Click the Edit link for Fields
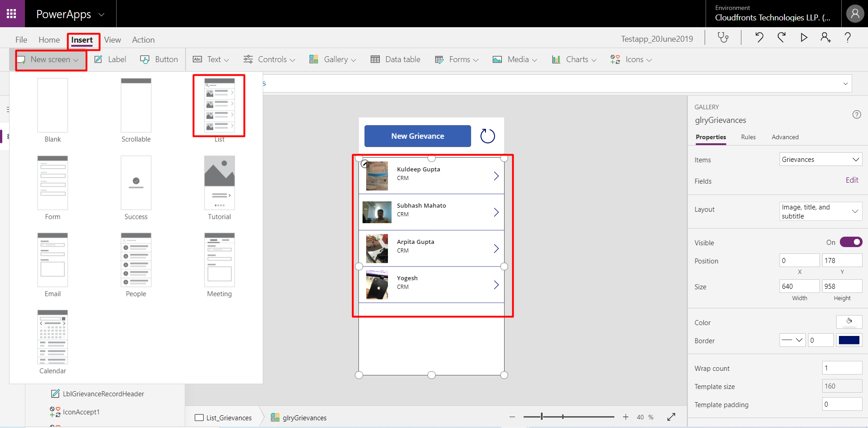This screenshot has width=868, height=428. 852,180
